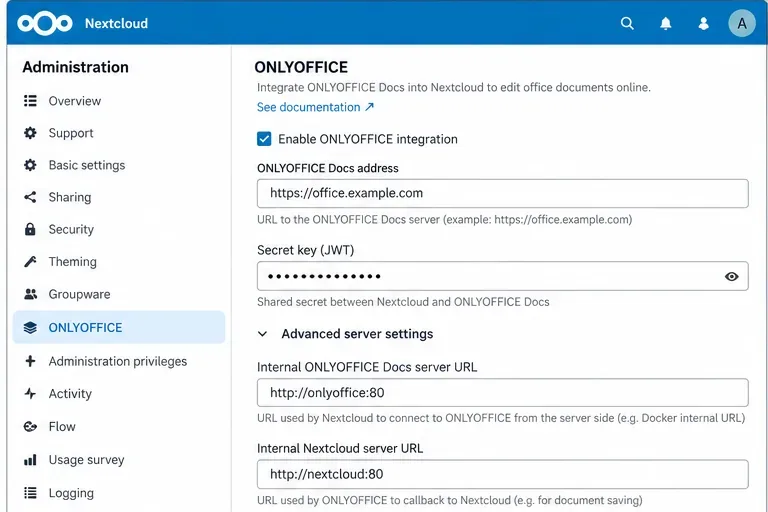
Task: Open the user avatar menu 'A'
Action: [742, 23]
